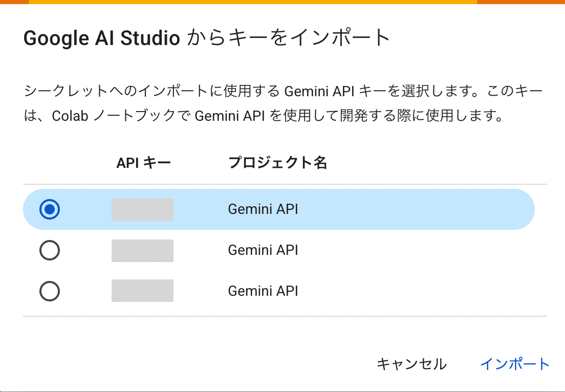Click the Gemini API label in third row
565x392 pixels.
(263, 291)
